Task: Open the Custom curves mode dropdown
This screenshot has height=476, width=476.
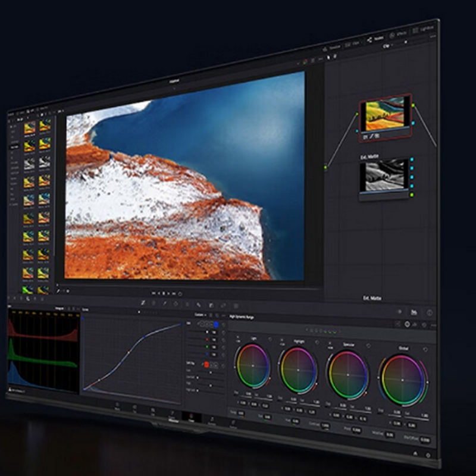Action: click(201, 315)
